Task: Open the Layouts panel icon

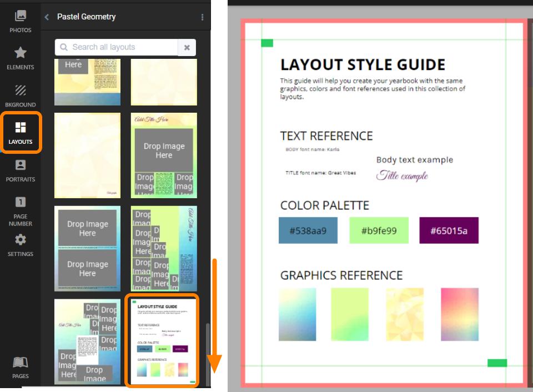Action: tap(21, 128)
